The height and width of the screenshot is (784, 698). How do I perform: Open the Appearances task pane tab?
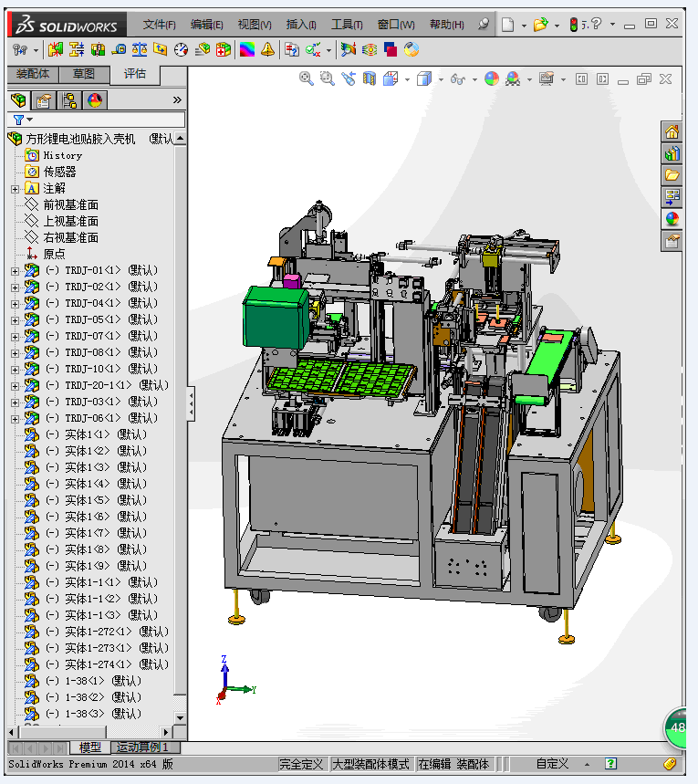click(x=672, y=218)
